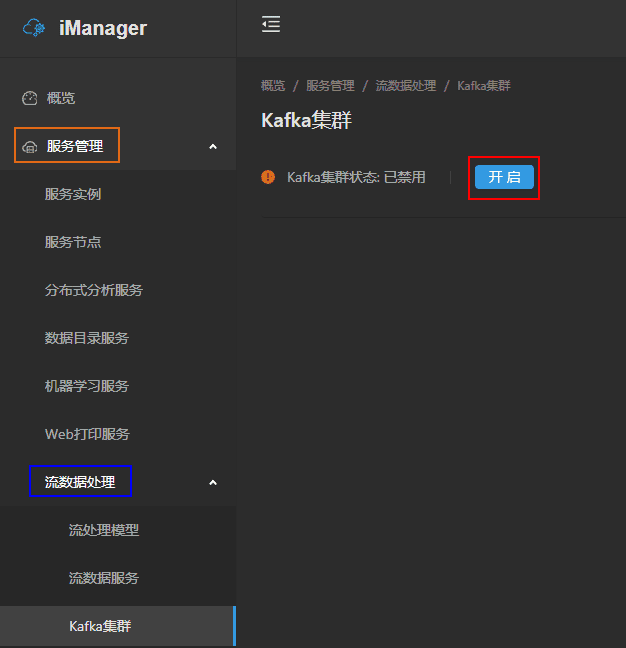The image size is (626, 648).
Task: Navigate to 机器学习服务
Action: (x=87, y=386)
